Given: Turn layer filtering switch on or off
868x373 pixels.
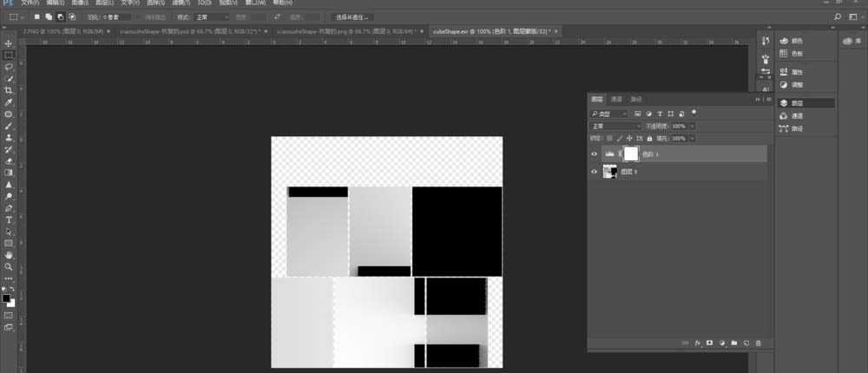Looking at the screenshot, I should point(694,113).
